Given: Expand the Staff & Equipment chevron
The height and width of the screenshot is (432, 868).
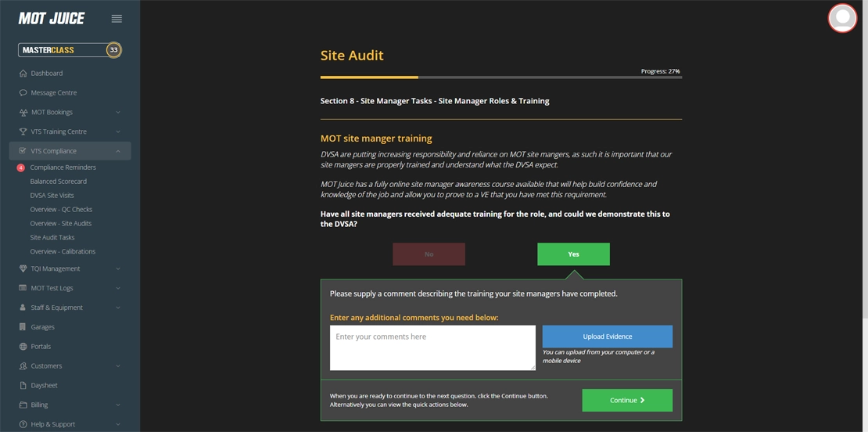Looking at the screenshot, I should pyautogui.click(x=118, y=308).
